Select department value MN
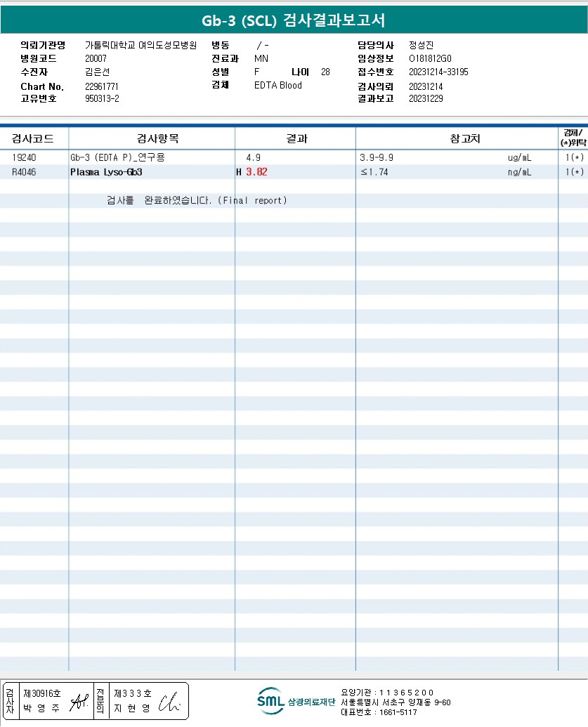The image size is (588, 727). (x=261, y=58)
